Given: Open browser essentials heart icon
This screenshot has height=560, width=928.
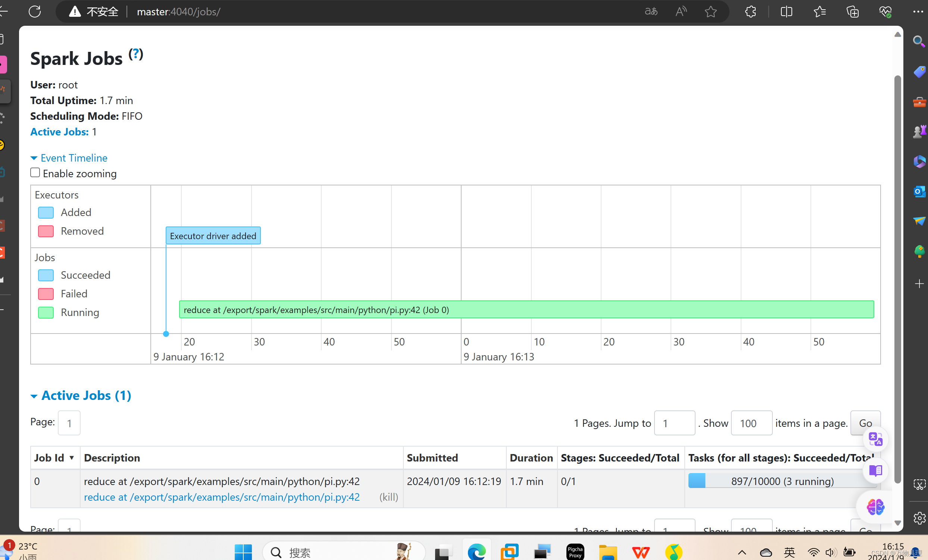Looking at the screenshot, I should (x=885, y=11).
